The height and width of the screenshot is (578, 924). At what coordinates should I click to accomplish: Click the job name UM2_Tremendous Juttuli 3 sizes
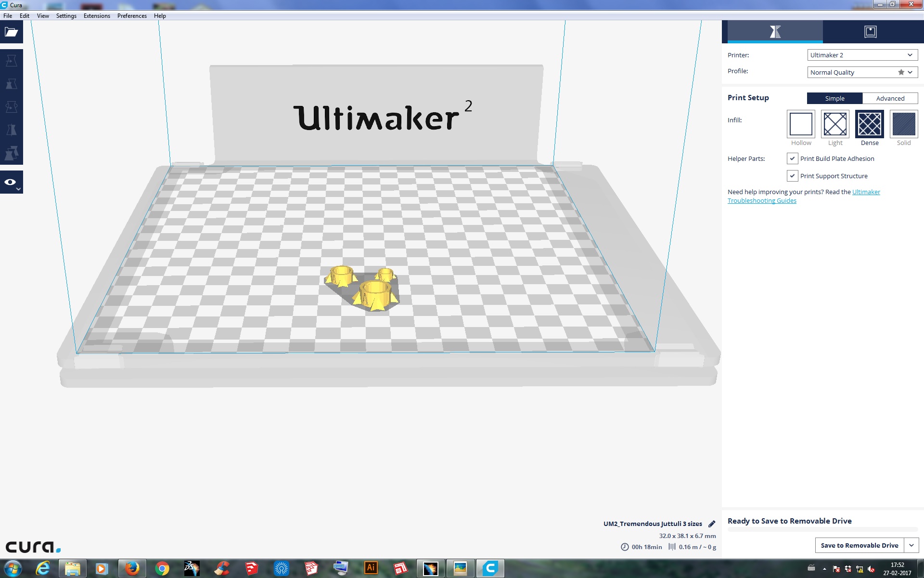[653, 524]
